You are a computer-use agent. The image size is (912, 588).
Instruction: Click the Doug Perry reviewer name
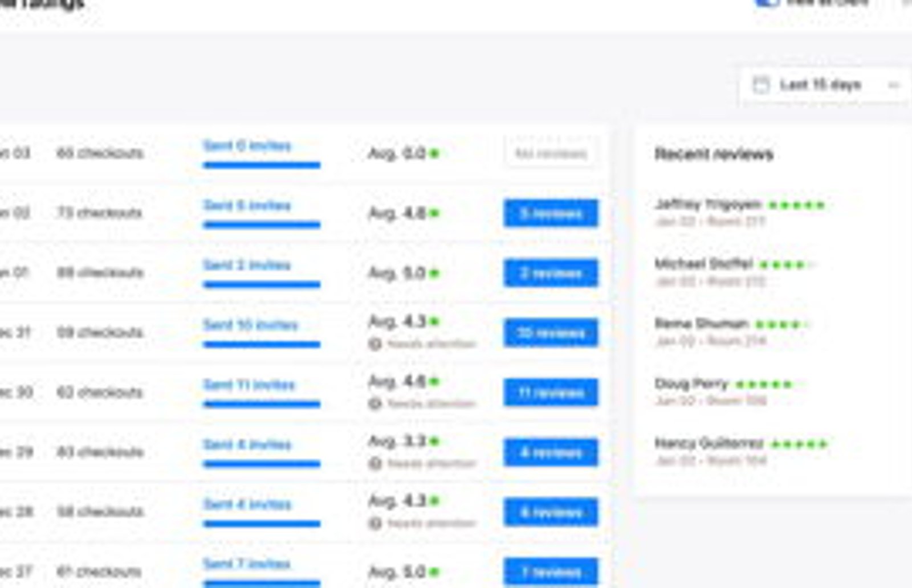tap(691, 383)
